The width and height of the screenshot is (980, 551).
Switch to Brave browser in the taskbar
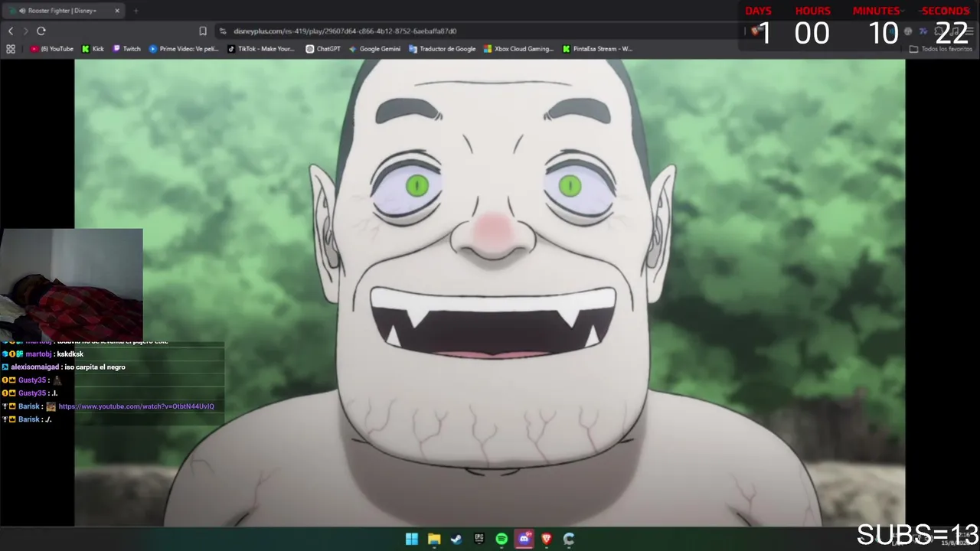click(547, 539)
